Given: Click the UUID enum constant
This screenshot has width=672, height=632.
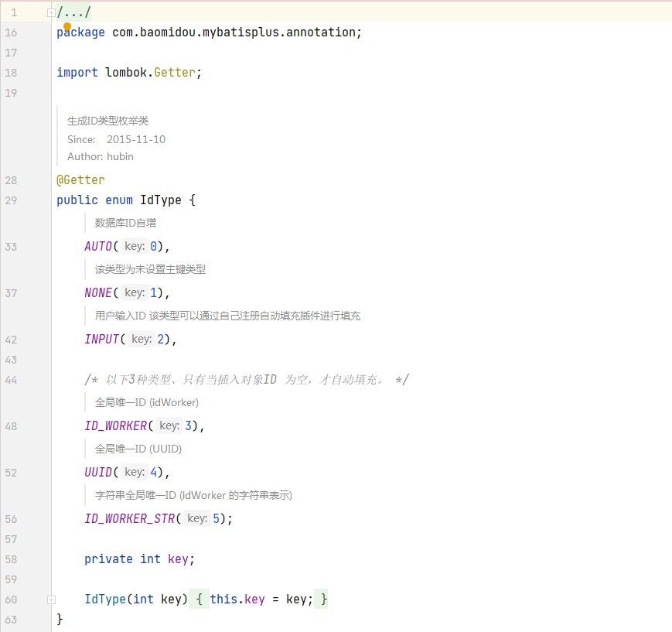Looking at the screenshot, I should [x=98, y=473].
